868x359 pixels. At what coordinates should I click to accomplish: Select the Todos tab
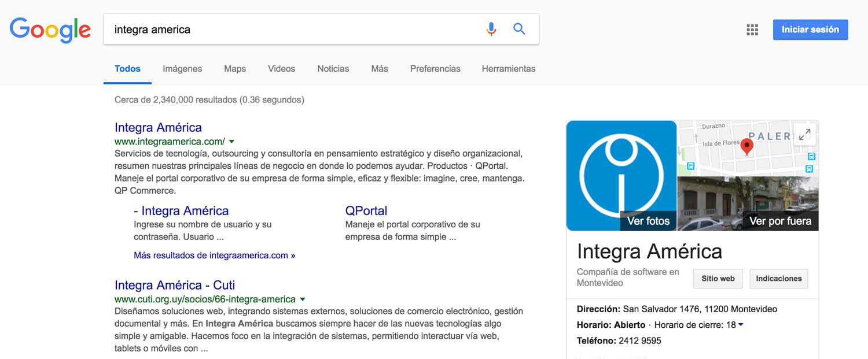click(127, 69)
